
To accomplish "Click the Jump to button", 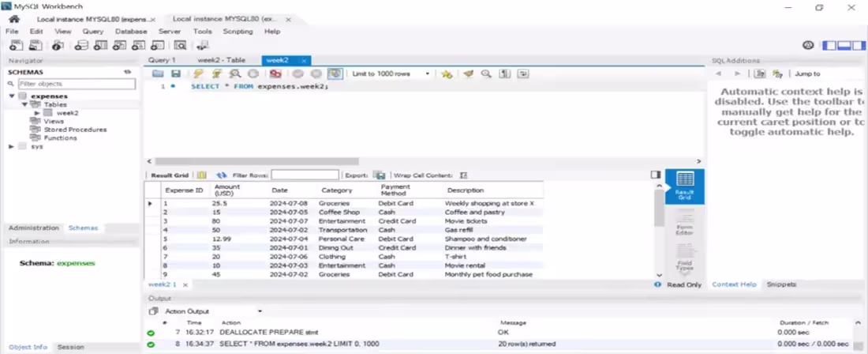I will [807, 73].
